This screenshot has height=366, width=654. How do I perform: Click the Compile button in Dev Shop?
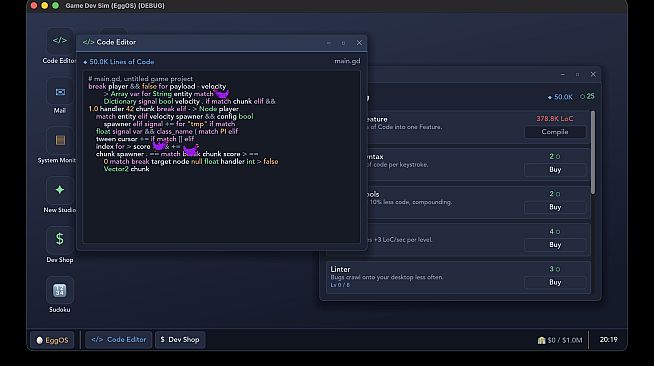[x=555, y=132]
